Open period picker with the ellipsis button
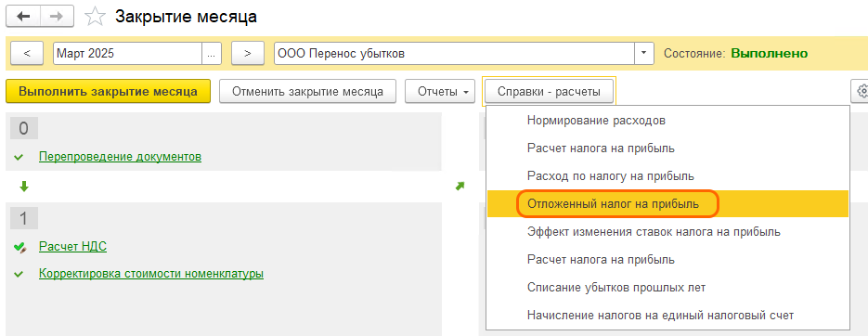Viewport: 868px width, 336px height. point(211,54)
